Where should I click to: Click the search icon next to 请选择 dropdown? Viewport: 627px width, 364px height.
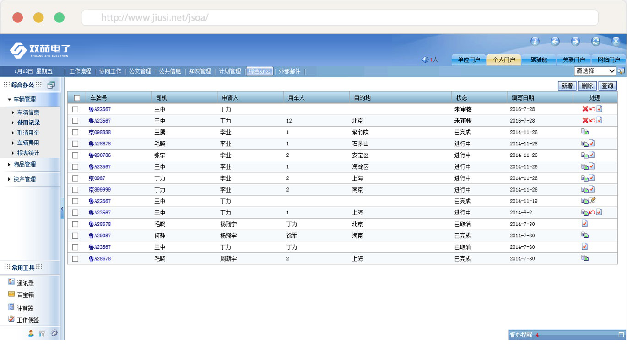click(621, 71)
